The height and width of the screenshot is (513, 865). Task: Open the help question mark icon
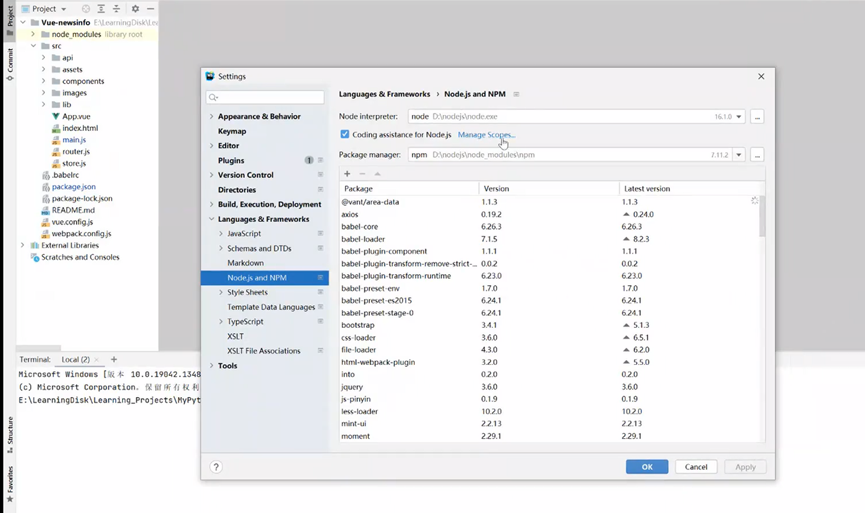[x=216, y=467]
